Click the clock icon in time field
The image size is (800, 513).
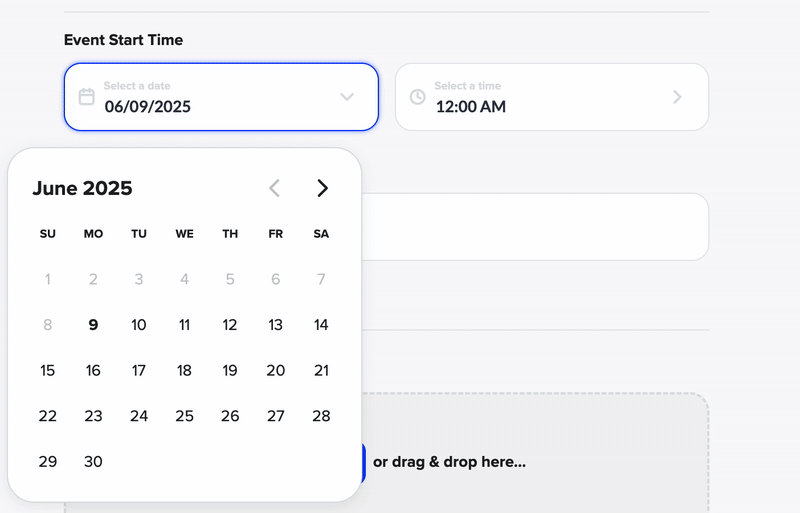418,97
